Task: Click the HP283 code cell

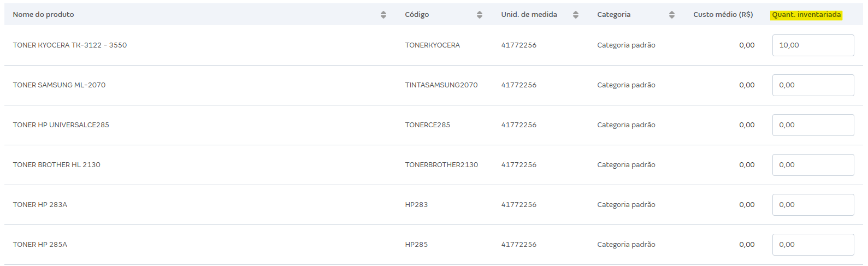Action: (416, 205)
